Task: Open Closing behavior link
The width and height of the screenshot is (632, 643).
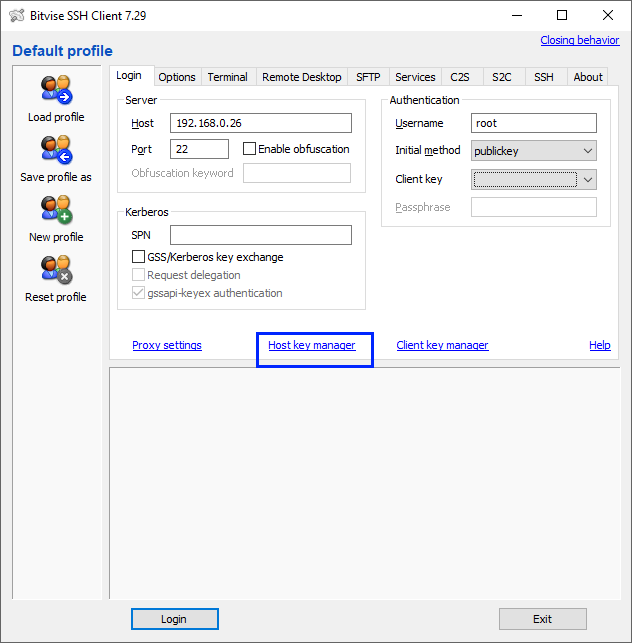Action: 580,40
